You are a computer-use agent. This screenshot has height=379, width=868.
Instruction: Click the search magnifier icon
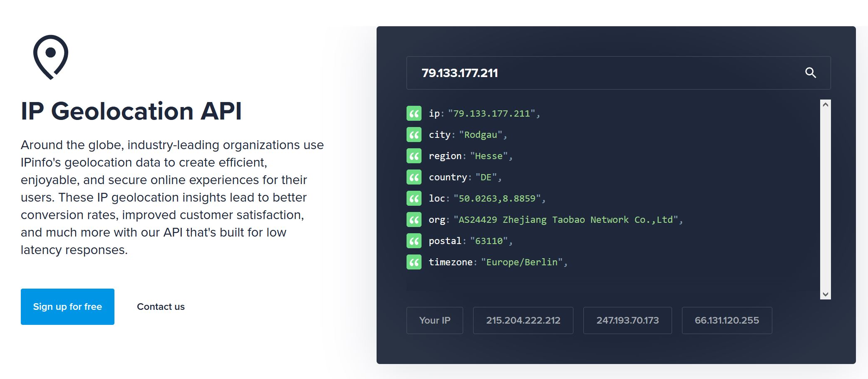click(810, 73)
